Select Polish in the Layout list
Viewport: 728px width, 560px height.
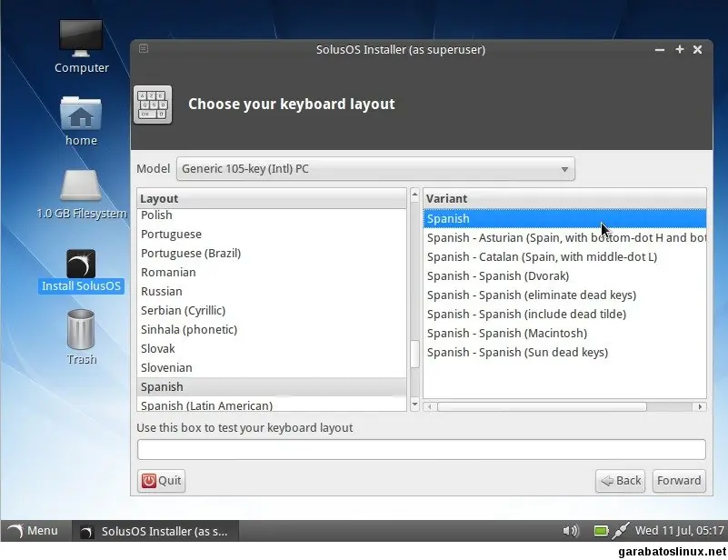click(x=272, y=215)
